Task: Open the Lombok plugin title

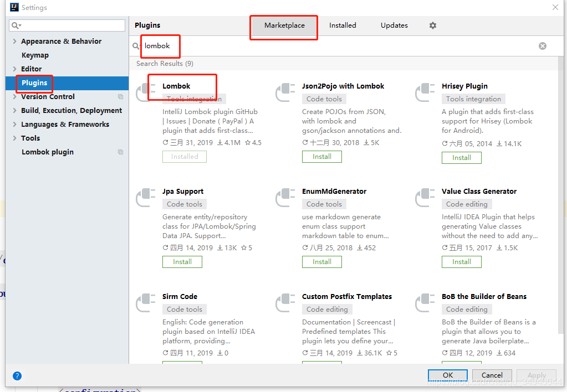Action: 176,86
